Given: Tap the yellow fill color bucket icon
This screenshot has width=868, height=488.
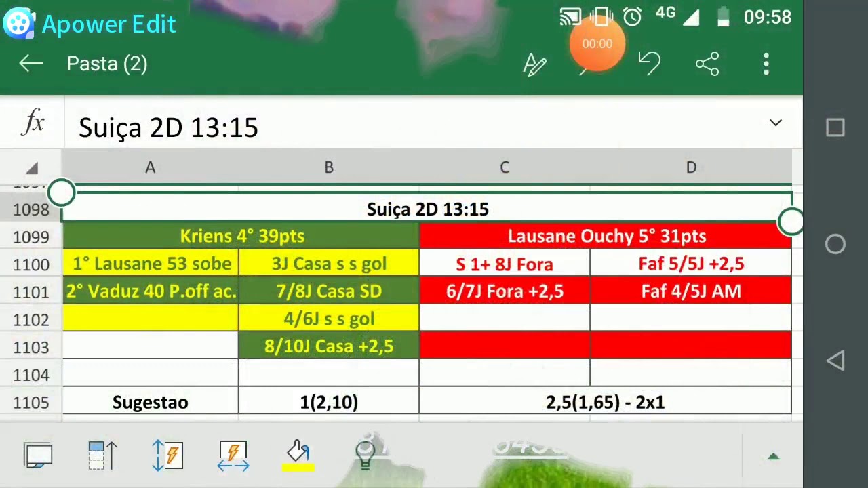Looking at the screenshot, I should [x=298, y=455].
